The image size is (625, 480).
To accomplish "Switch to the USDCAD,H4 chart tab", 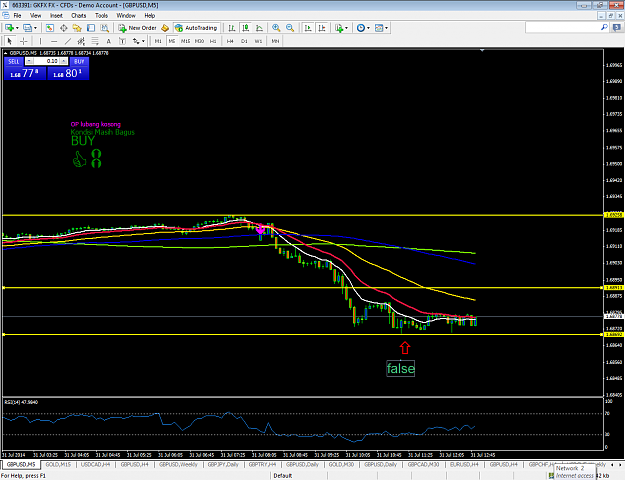I will pyautogui.click(x=95, y=464).
